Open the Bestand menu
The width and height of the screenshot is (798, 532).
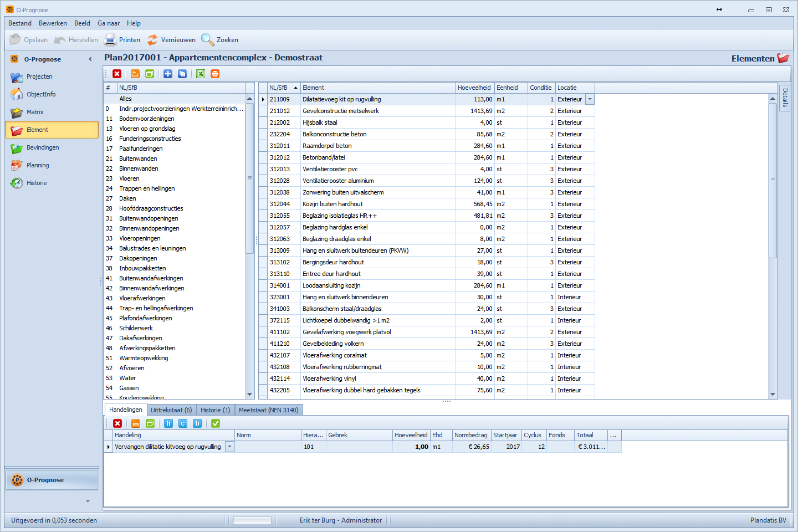coord(20,23)
